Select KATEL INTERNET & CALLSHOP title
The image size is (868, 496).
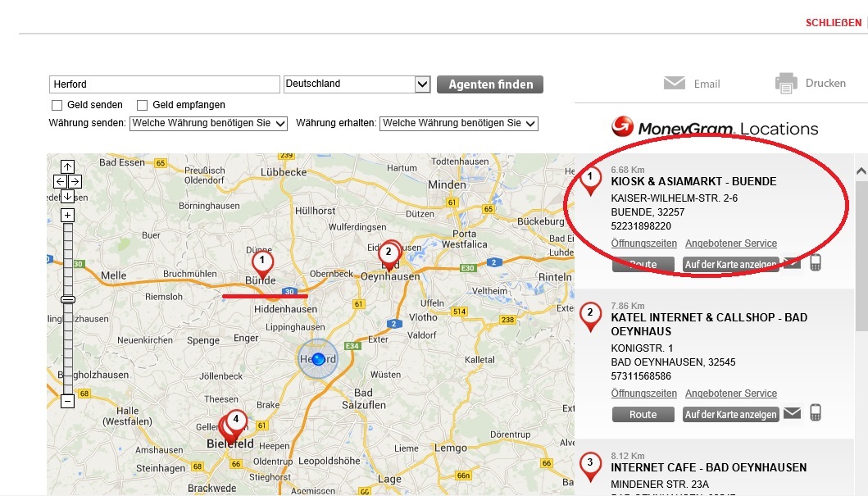click(x=709, y=325)
